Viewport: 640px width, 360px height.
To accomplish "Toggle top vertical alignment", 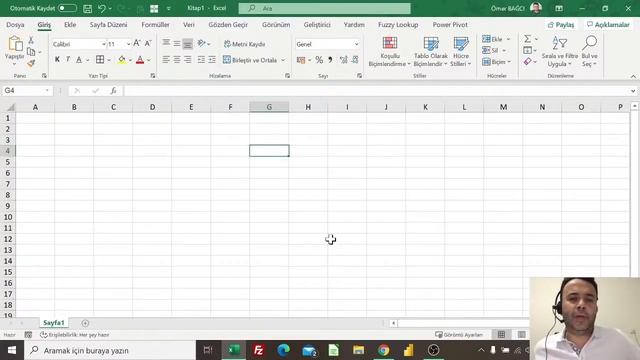I will pyautogui.click(x=166, y=43).
